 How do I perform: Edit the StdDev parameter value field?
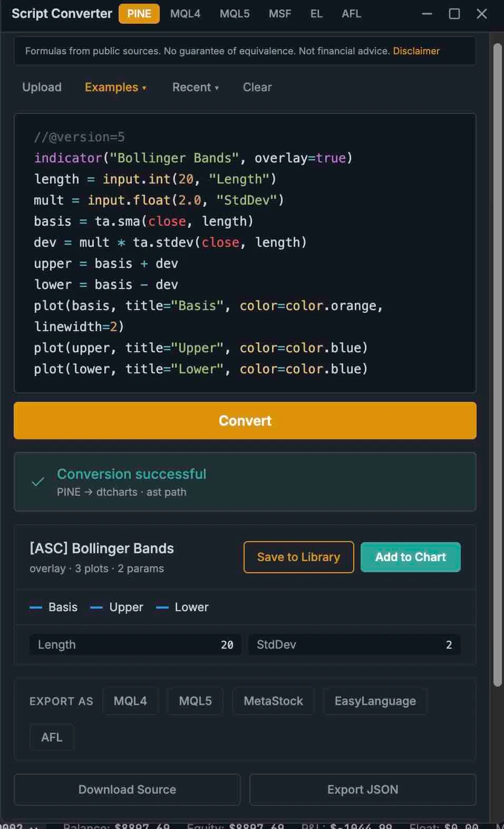(354, 644)
